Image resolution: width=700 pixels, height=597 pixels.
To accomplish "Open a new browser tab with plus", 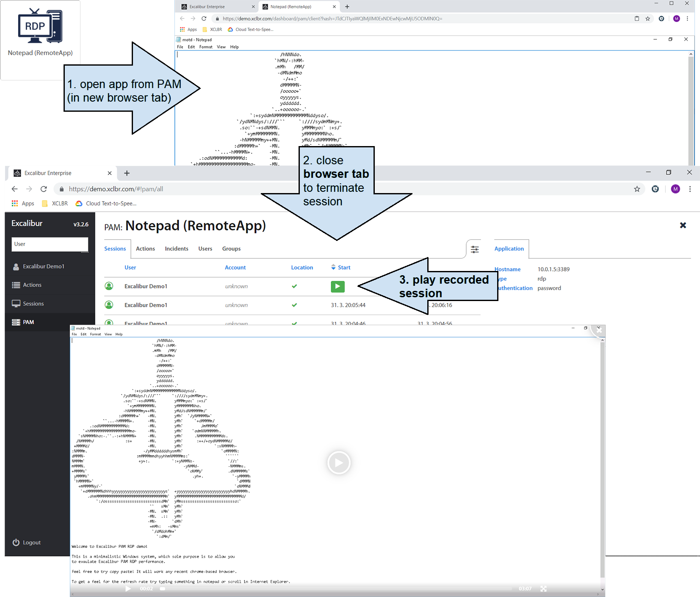I will pos(127,173).
